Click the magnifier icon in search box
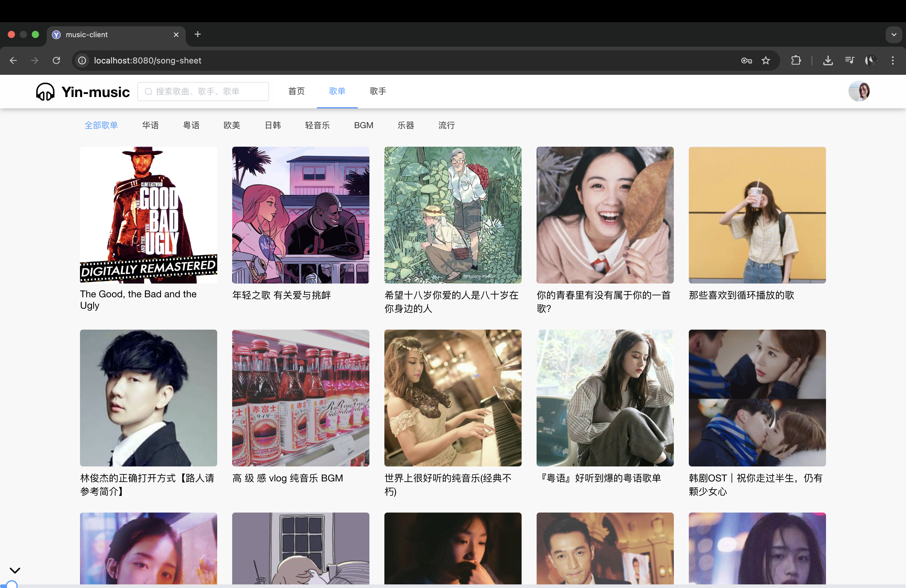906x588 pixels. pos(149,92)
